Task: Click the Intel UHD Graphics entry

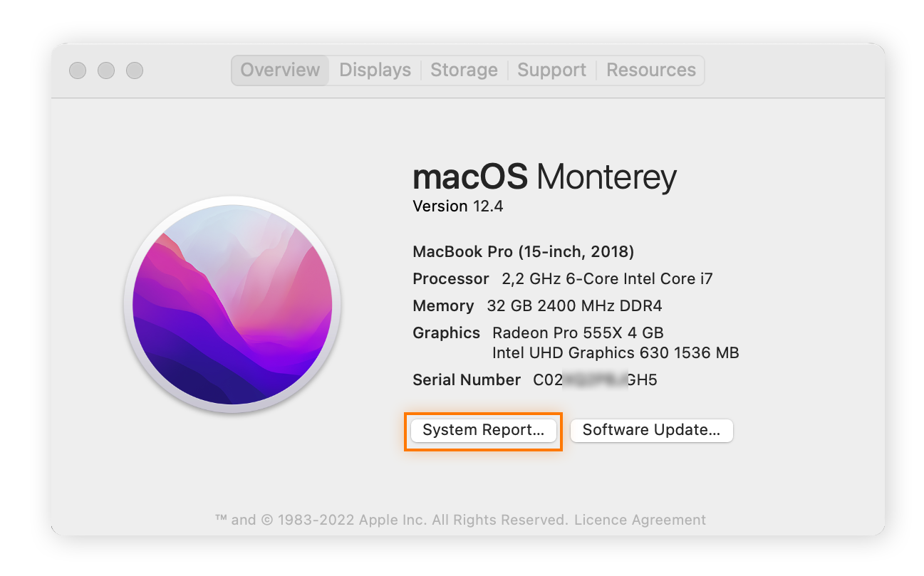Action: point(616,352)
